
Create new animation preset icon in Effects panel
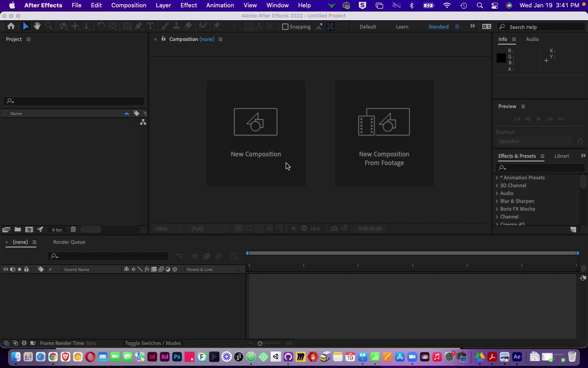[x=573, y=229]
